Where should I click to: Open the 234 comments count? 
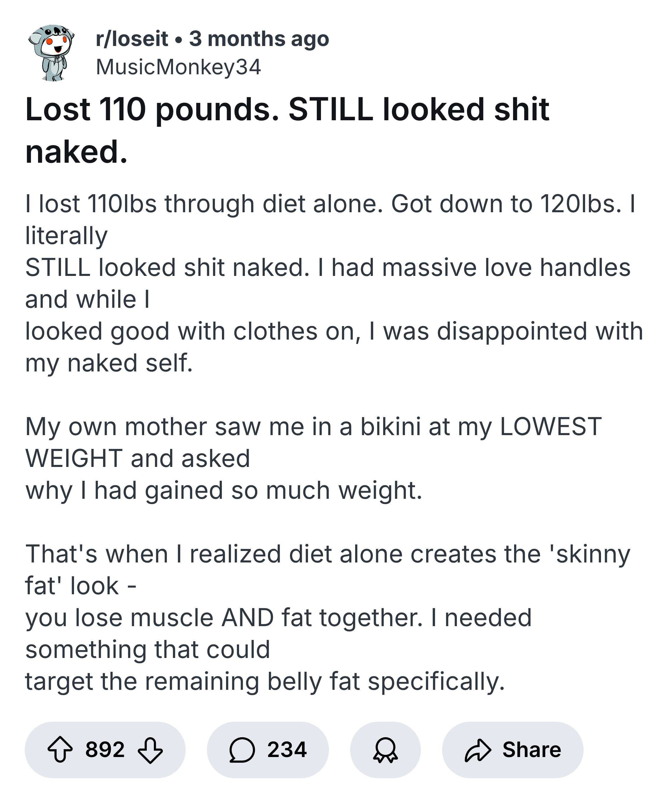(287, 749)
